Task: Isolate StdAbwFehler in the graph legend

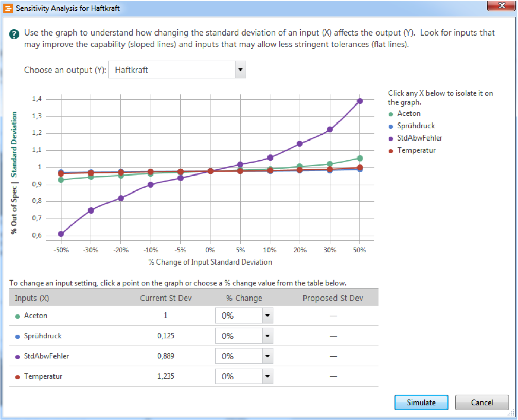Action: (x=420, y=138)
